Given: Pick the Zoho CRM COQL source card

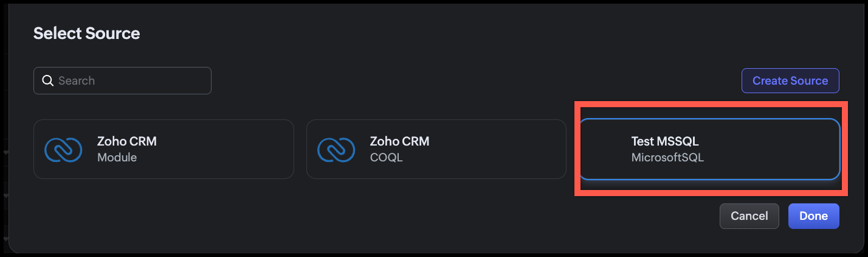Looking at the screenshot, I should click(436, 149).
